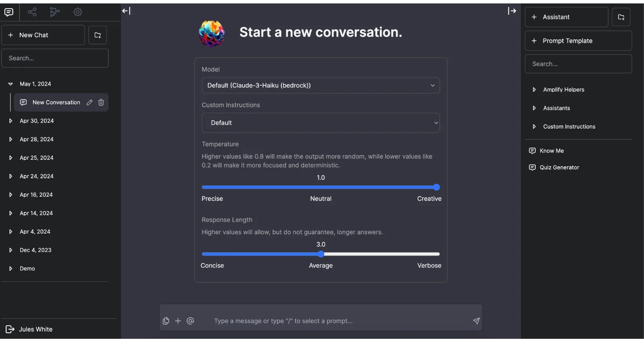This screenshot has height=342, width=644.
Task: Create a new chat folder
Action: (x=98, y=35)
